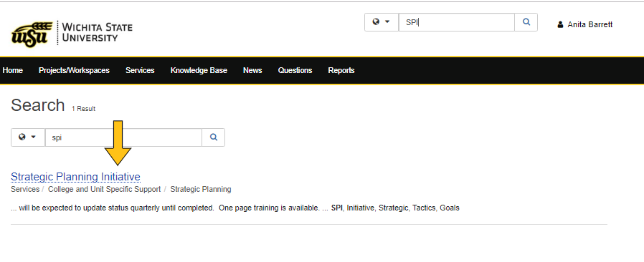
Task: Expand the globe scope dropdown beside the 'spi' field
Action: pyautogui.click(x=28, y=137)
